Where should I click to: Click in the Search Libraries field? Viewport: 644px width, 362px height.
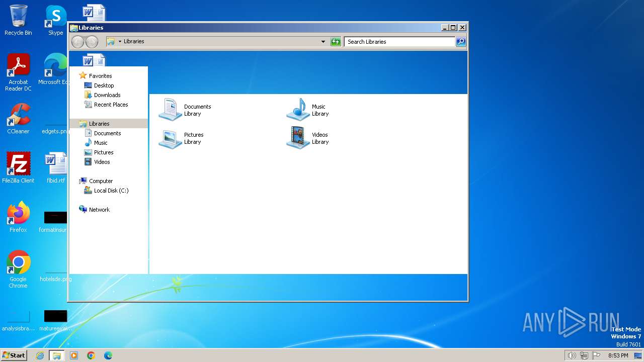pyautogui.click(x=400, y=42)
